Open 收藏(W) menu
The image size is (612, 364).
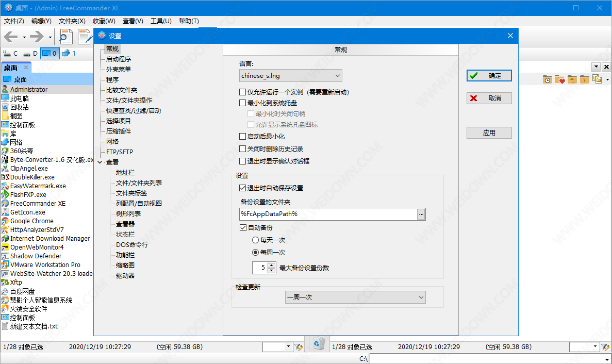(x=104, y=21)
